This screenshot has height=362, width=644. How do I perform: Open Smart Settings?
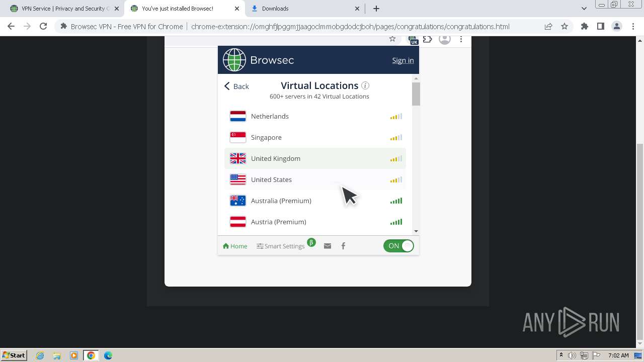(281, 246)
